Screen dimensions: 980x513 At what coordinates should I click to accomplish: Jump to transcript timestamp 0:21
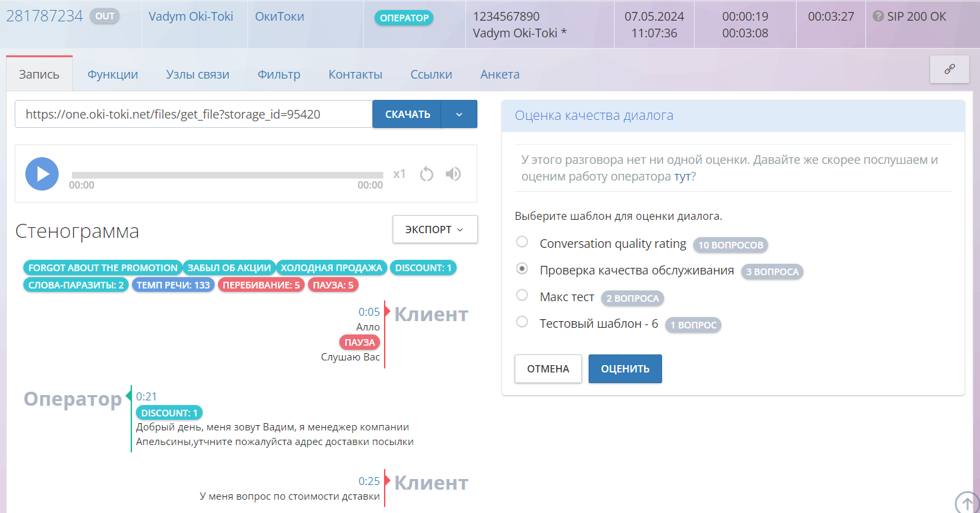coord(147,396)
